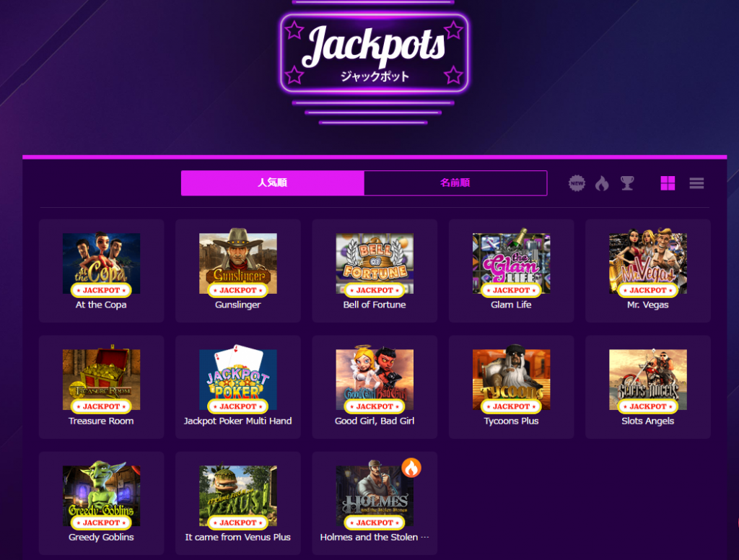Filter games by the NEW badge icon
This screenshot has width=739, height=560.
tap(577, 183)
